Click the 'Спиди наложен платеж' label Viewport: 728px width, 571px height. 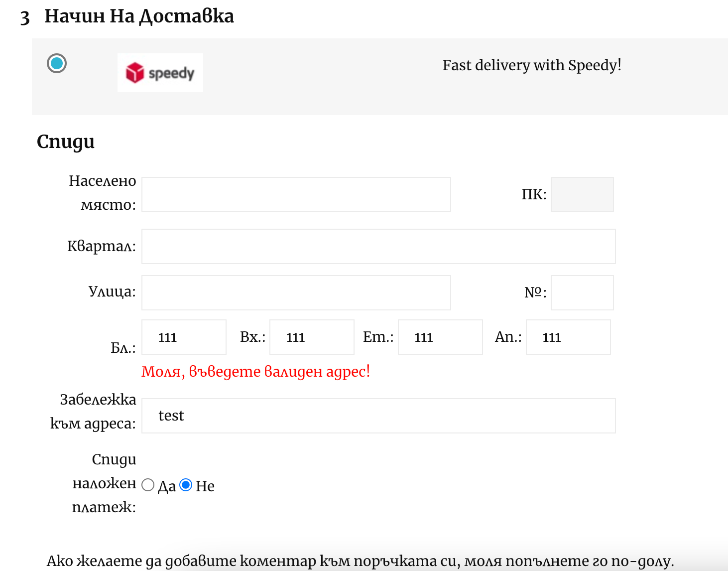pos(104,483)
